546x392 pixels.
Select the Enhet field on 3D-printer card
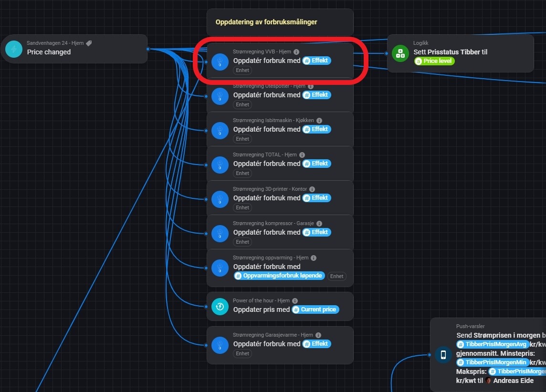click(x=242, y=207)
